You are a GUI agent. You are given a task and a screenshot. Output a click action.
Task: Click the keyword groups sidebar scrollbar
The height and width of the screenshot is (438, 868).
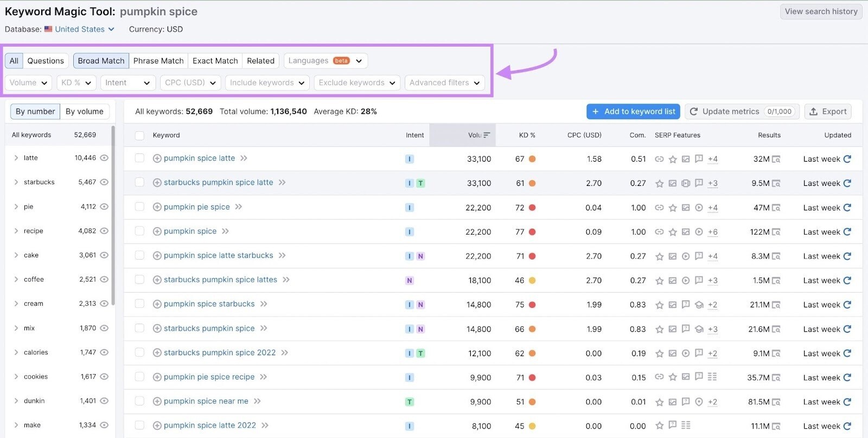113,217
